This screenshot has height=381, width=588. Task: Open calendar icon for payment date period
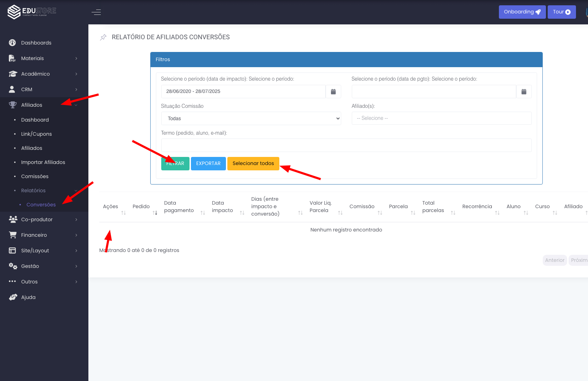[524, 92]
